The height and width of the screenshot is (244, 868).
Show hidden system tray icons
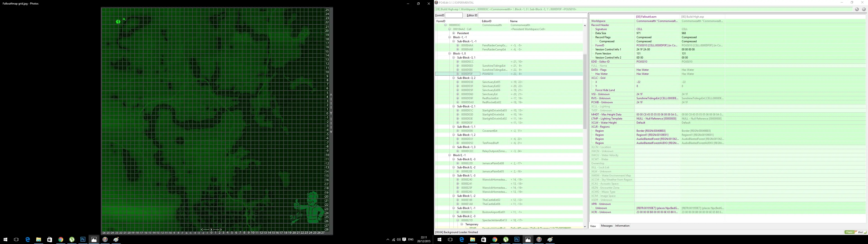pyautogui.click(x=387, y=240)
